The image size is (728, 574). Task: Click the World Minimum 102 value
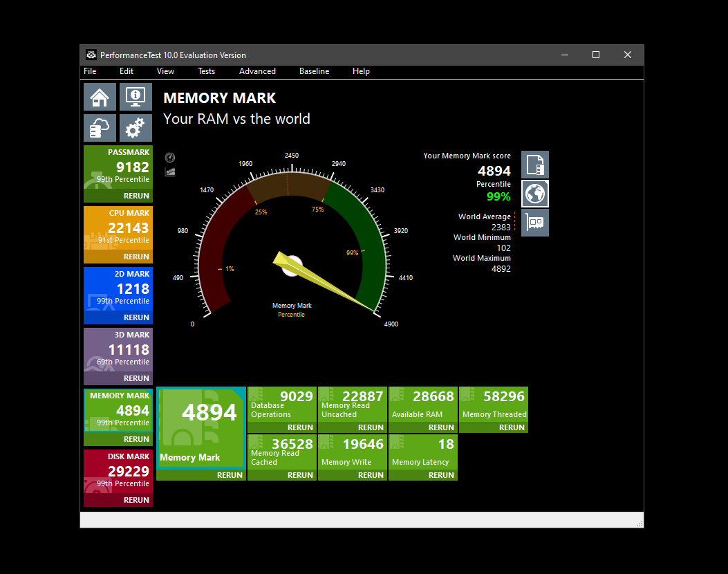[503, 248]
